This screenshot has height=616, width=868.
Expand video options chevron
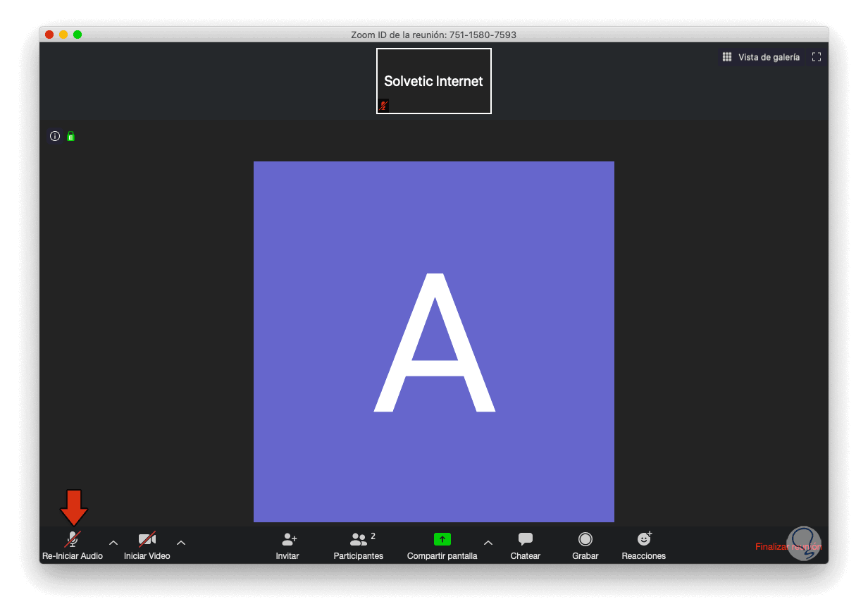[x=181, y=543]
